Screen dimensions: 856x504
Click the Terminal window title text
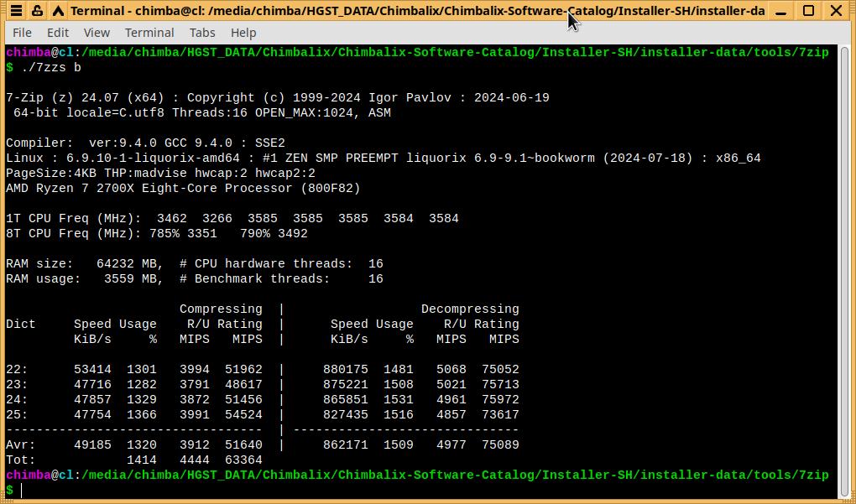click(x=417, y=11)
